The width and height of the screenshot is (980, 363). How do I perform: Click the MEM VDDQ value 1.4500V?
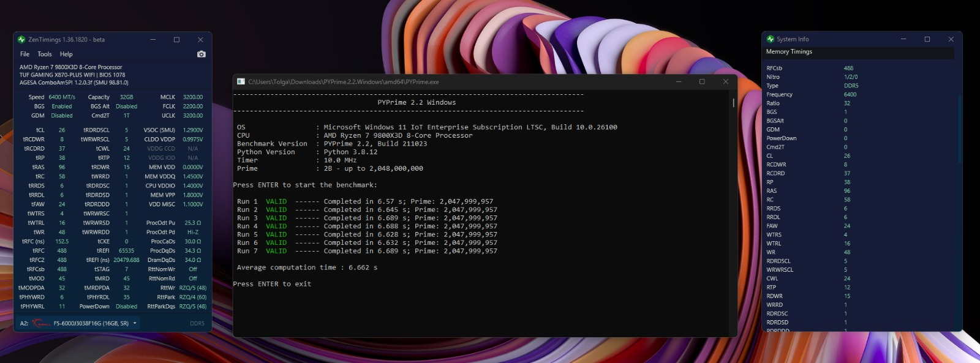[193, 176]
